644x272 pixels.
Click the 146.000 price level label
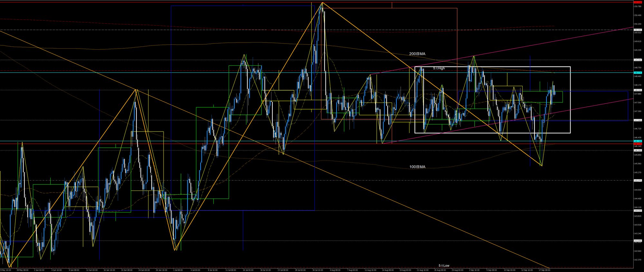coord(638,151)
